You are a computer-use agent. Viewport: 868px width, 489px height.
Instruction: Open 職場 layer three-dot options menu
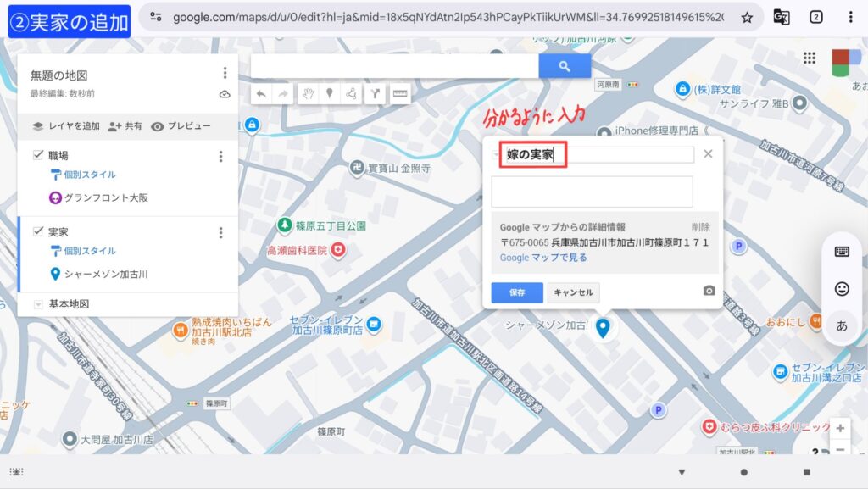[221, 156]
